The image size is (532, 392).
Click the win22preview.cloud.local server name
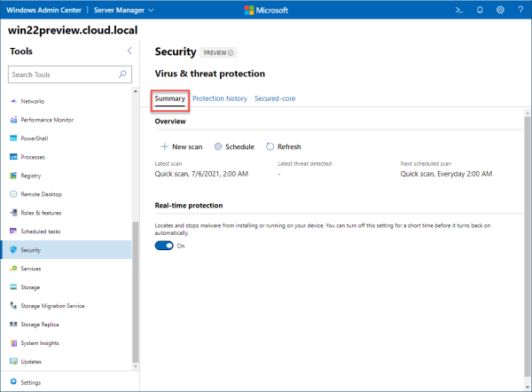[x=73, y=30]
